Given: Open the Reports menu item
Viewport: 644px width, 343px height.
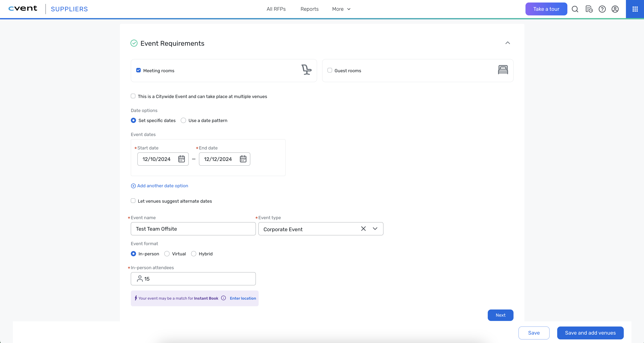Looking at the screenshot, I should [309, 9].
